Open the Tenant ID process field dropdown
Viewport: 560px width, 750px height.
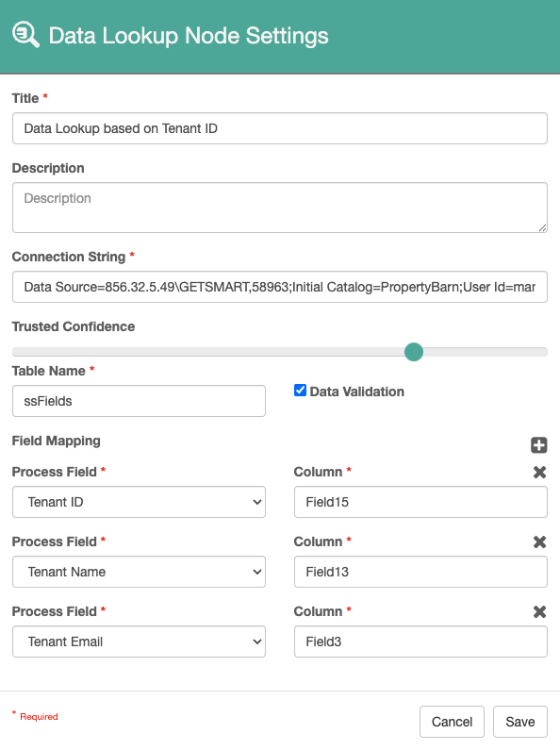139,502
